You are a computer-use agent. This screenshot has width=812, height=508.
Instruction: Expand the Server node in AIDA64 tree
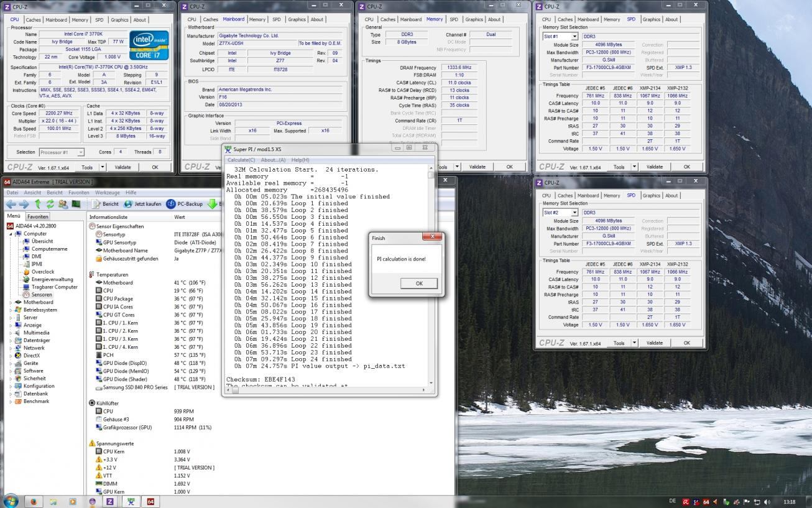(x=11, y=317)
